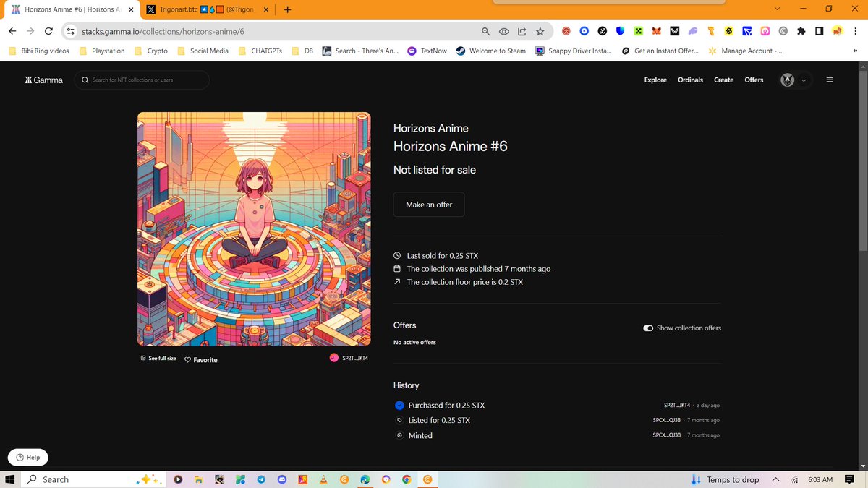Open a new browser tab
Image resolution: width=868 pixels, height=488 pixels.
(x=287, y=10)
